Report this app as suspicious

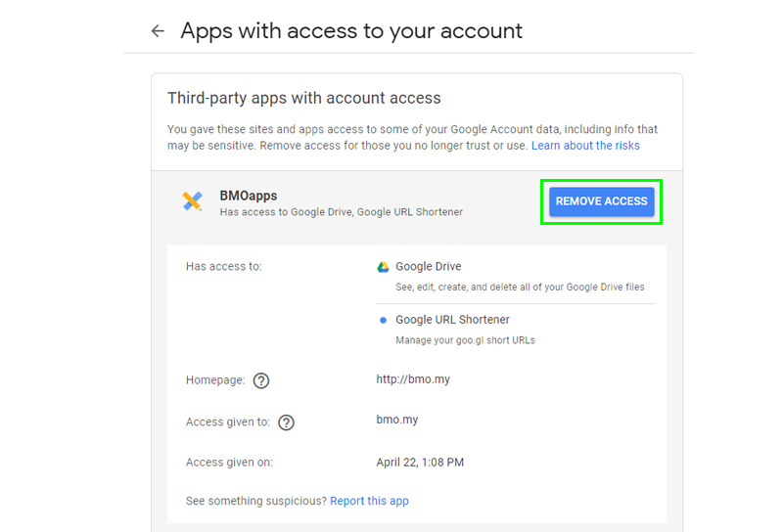[x=370, y=501]
